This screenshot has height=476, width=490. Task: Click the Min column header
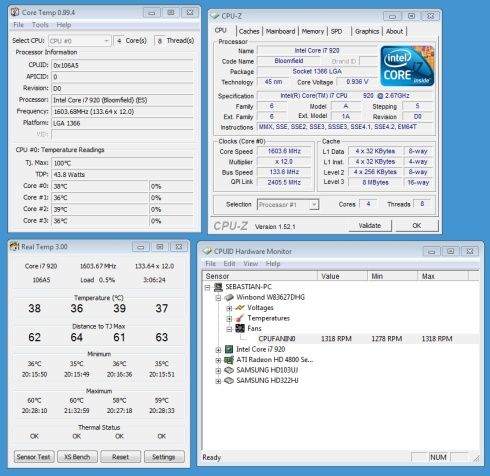pyautogui.click(x=393, y=276)
